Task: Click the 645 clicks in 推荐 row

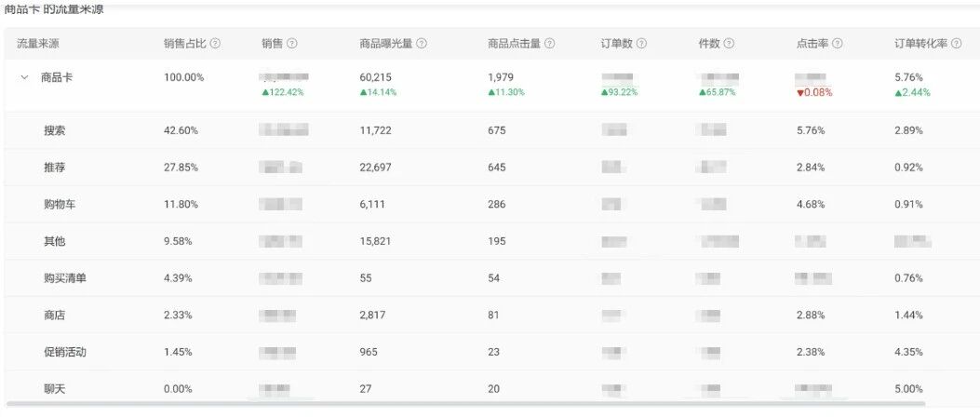Action: click(x=496, y=168)
